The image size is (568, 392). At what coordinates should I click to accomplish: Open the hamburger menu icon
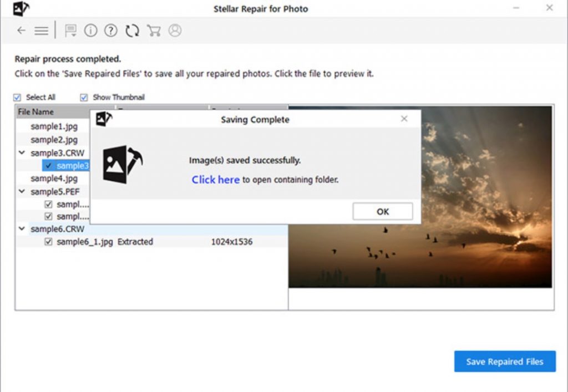[41, 30]
